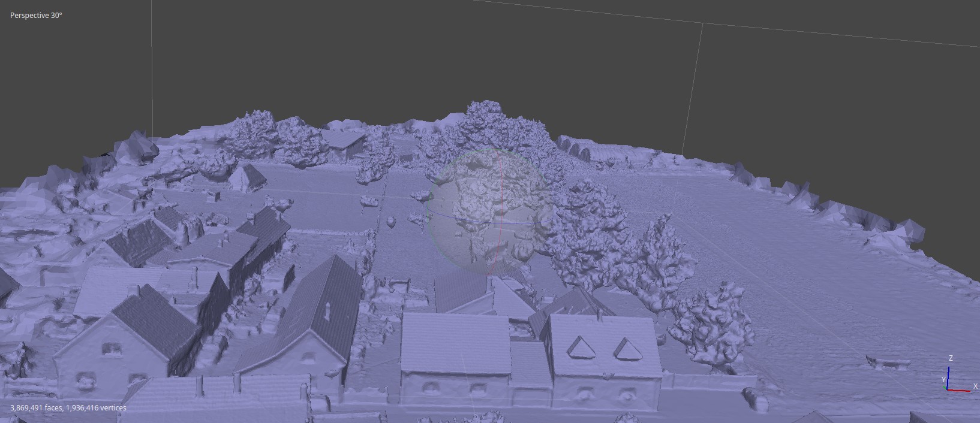980x423 pixels.
Task: Click the Z axis label on the orientation gizmo
Action: click(x=951, y=358)
